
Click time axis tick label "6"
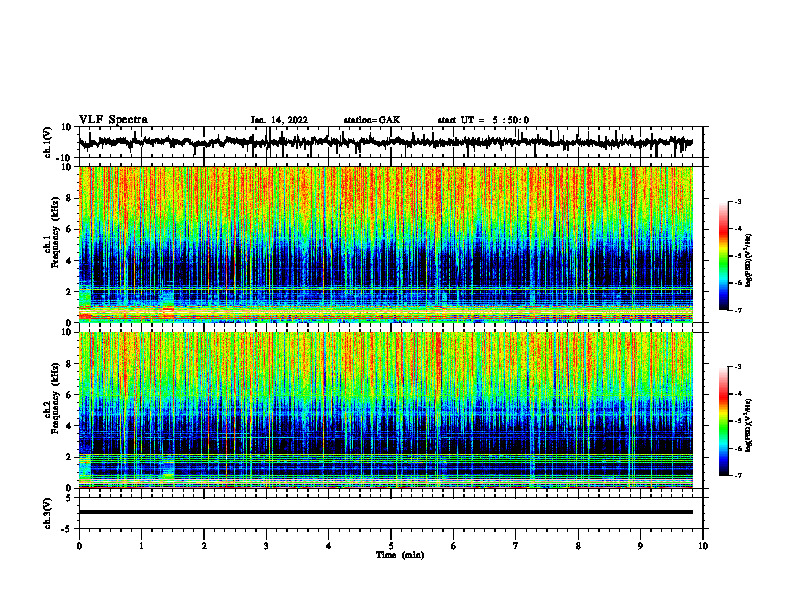454,546
